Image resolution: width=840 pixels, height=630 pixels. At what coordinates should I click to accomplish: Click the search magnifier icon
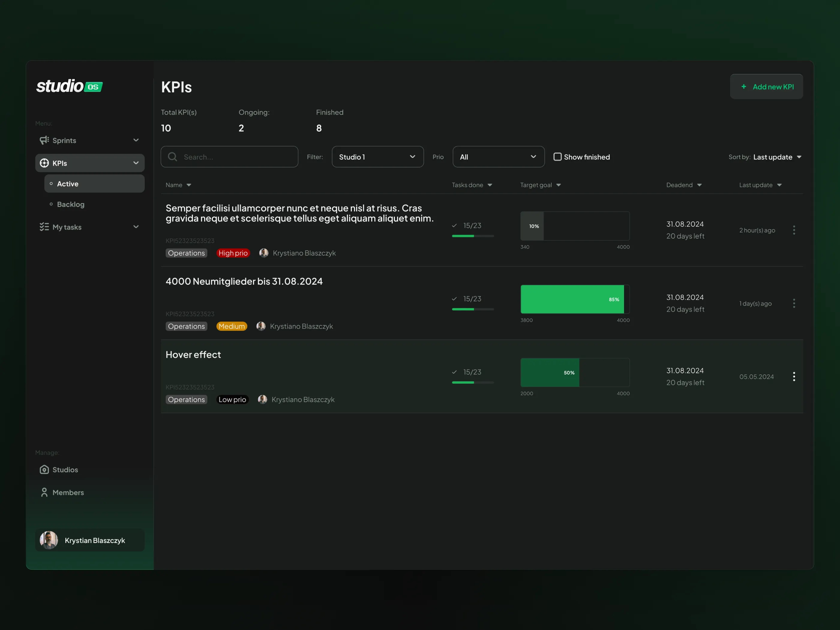tap(172, 157)
